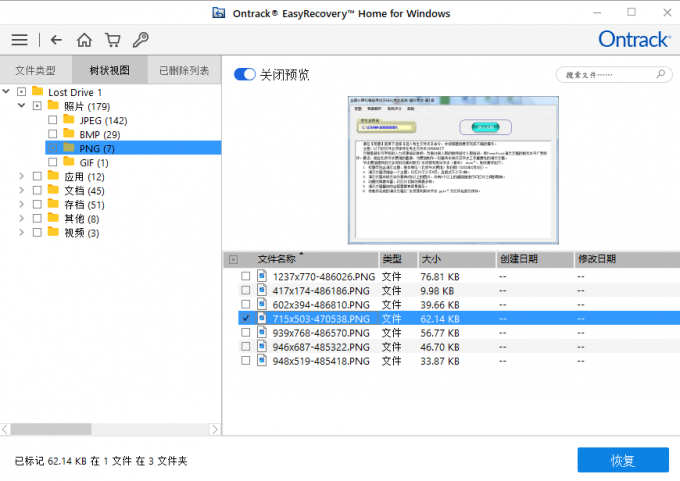Open the shopping cart icon
This screenshot has height=481, width=680.
pyautogui.click(x=112, y=40)
